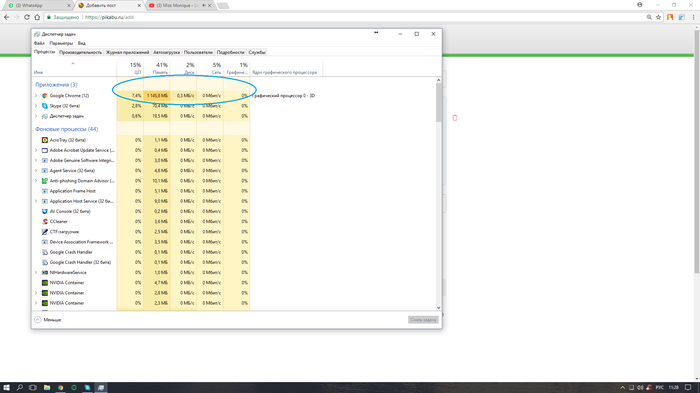Click the volume icon in system tray

click(x=640, y=388)
